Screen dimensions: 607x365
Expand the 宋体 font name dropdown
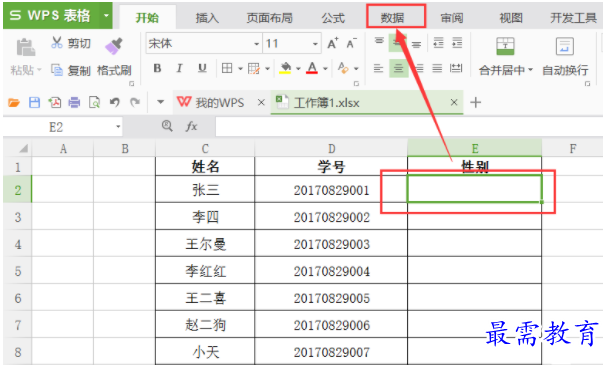[256, 44]
